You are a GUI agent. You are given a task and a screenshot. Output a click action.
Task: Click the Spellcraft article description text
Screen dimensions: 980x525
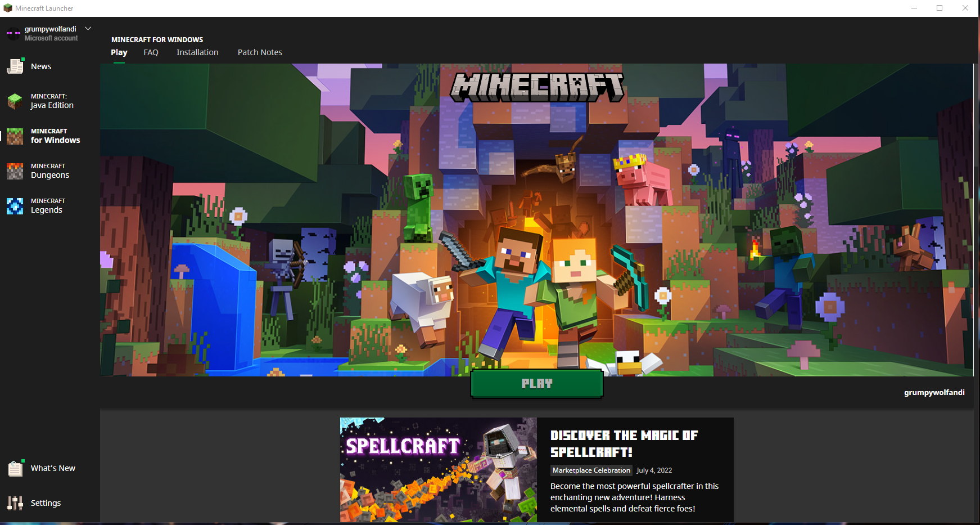635,497
